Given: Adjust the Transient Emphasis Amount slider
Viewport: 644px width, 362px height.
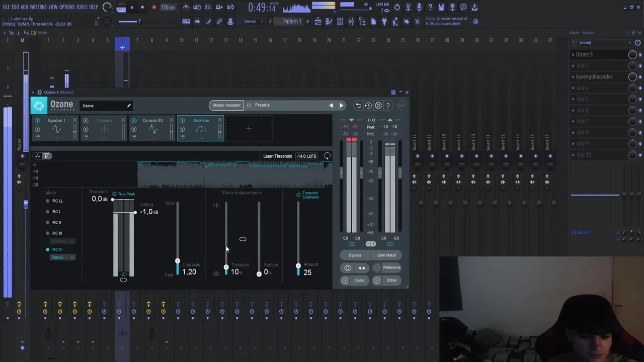Looking at the screenshot, I should coord(298,265).
